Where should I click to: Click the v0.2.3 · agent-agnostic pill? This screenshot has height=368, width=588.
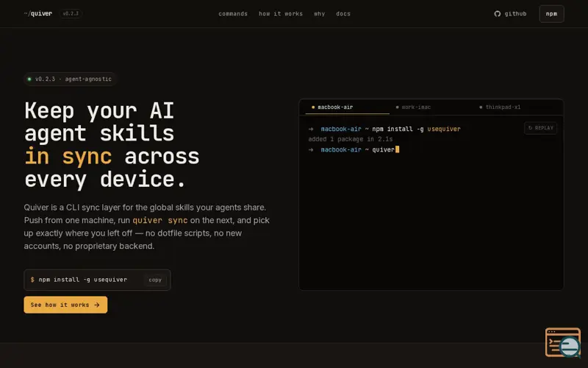coord(70,79)
